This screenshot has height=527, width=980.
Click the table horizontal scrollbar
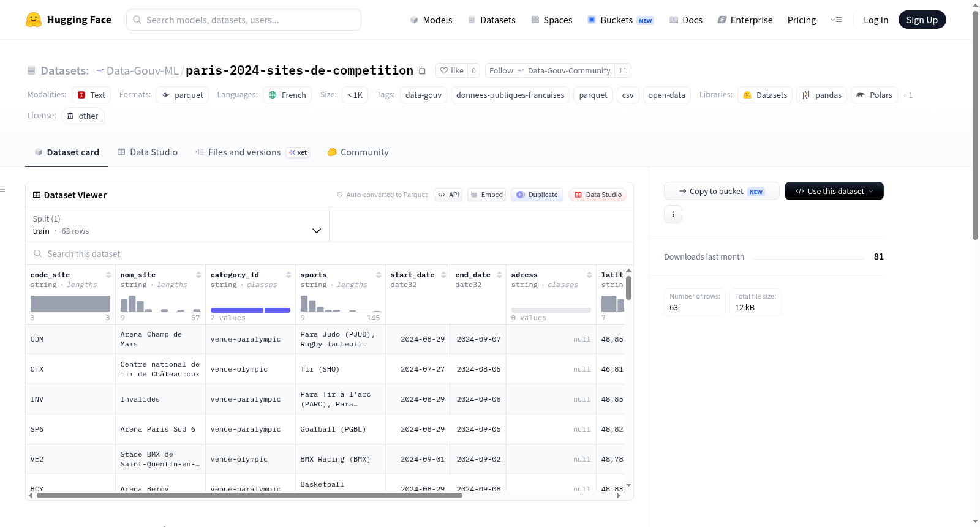click(249, 495)
